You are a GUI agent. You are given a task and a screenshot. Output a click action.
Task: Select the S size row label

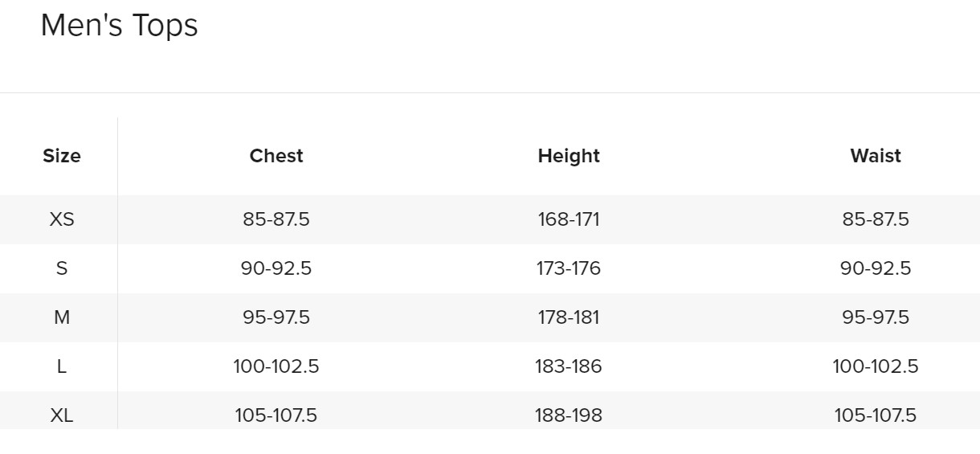click(62, 268)
